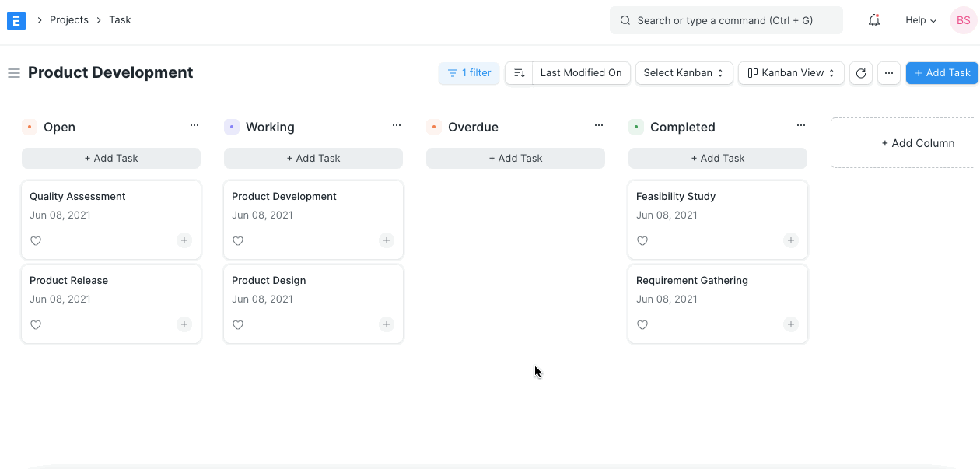Screen dimensions: 980x469
Task: Refresh the kanban board
Action: [x=861, y=72]
